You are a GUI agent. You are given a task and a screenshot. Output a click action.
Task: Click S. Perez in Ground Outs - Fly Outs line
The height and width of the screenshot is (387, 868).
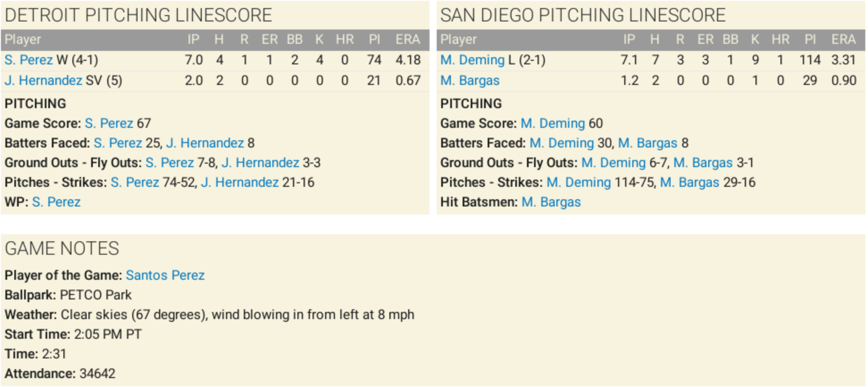coord(170,163)
